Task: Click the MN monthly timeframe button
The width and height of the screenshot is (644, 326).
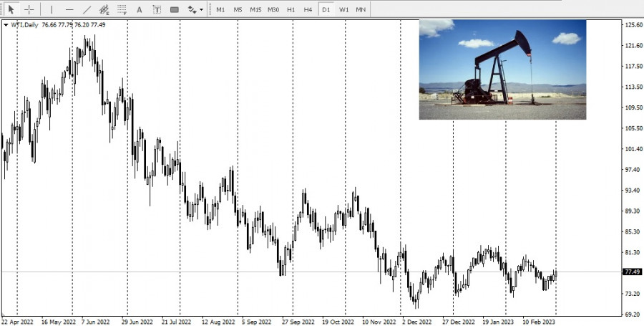Action: pyautogui.click(x=361, y=9)
